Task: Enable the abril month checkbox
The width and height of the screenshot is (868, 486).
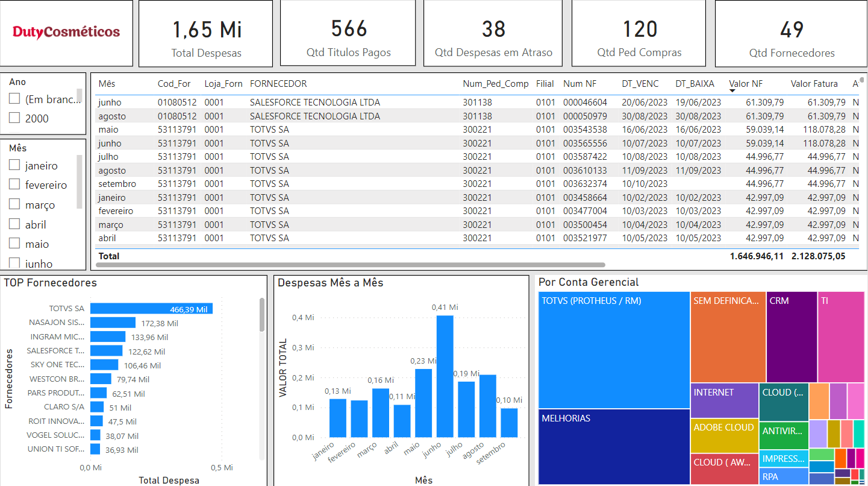Action: [14, 224]
